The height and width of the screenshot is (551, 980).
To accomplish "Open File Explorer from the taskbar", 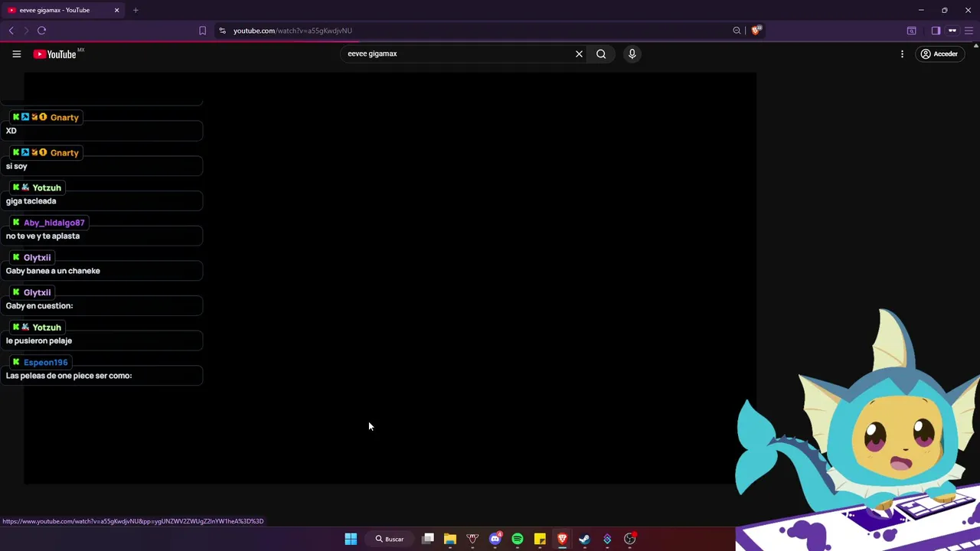I will click(450, 539).
